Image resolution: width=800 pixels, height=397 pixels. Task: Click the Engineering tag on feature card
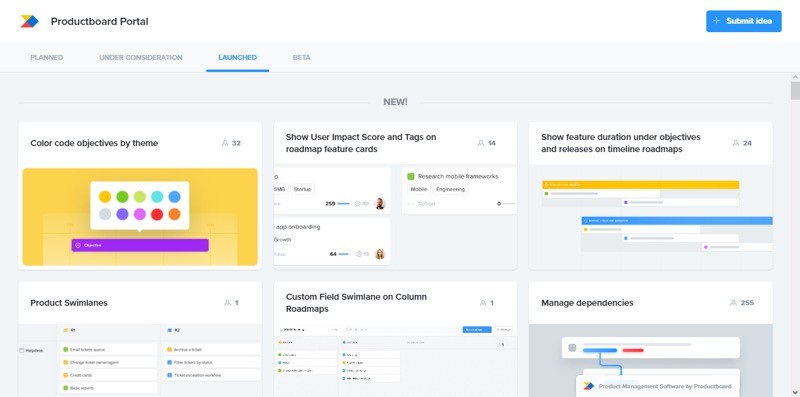(451, 189)
